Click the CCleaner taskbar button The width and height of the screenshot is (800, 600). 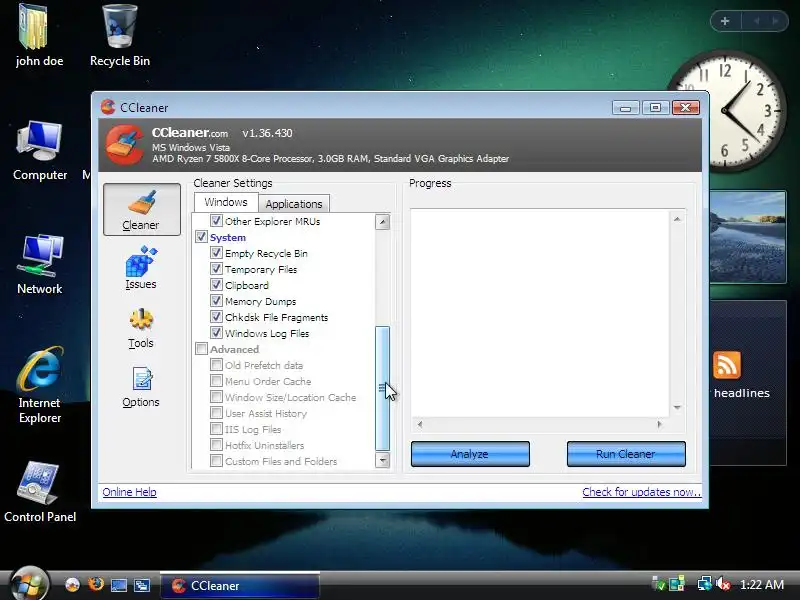pyautogui.click(x=240, y=585)
